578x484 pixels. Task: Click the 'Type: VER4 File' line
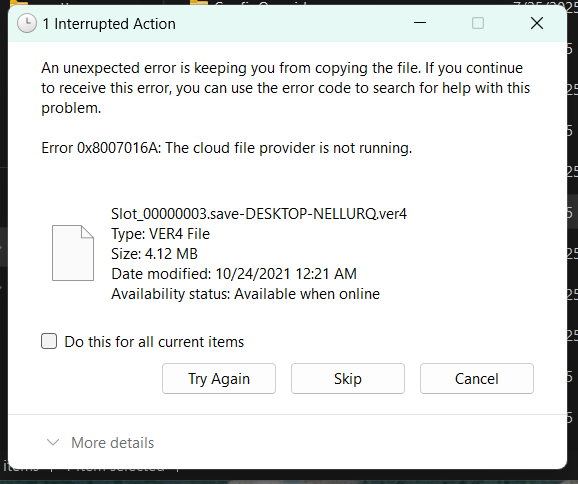point(160,234)
